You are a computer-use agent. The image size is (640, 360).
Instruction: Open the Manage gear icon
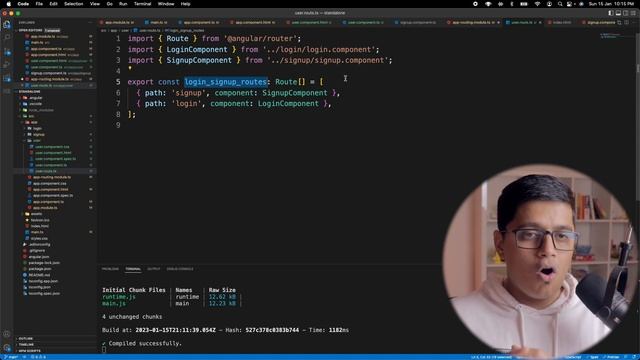click(x=7, y=348)
